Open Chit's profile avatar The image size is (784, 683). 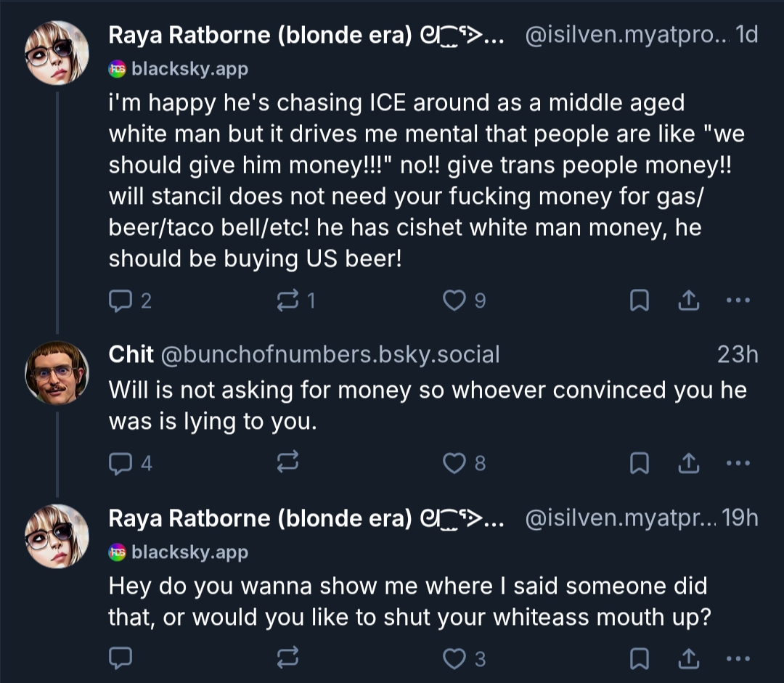coord(57,372)
